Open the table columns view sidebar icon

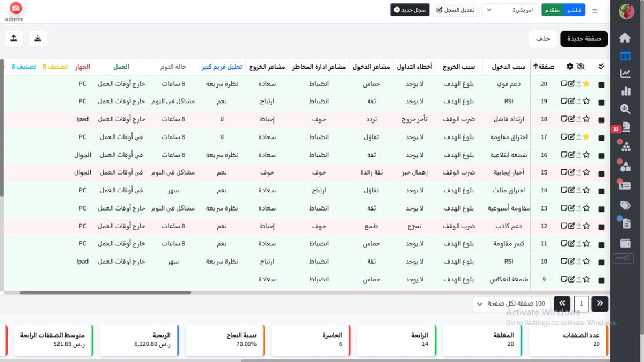tap(625, 56)
